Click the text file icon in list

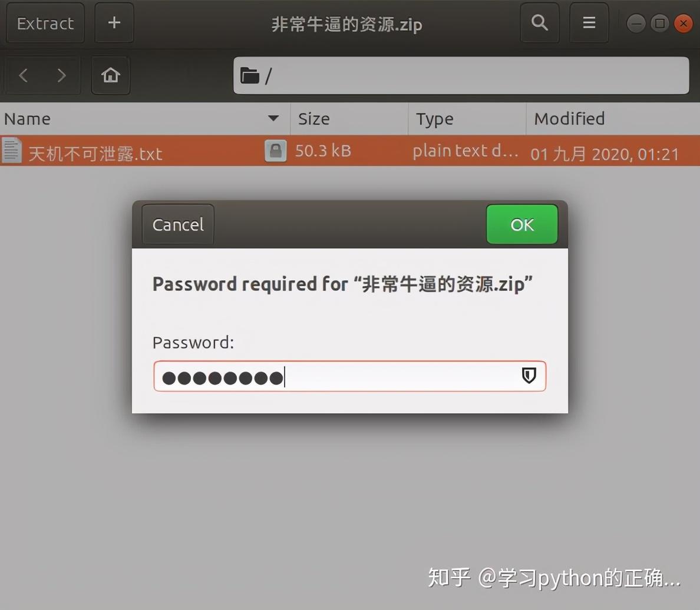click(11, 150)
